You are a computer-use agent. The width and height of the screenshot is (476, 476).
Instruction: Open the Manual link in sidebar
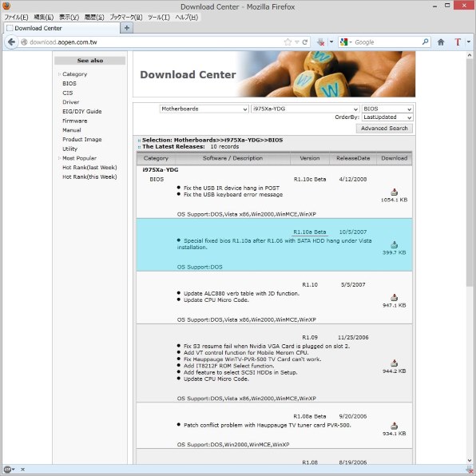click(72, 130)
